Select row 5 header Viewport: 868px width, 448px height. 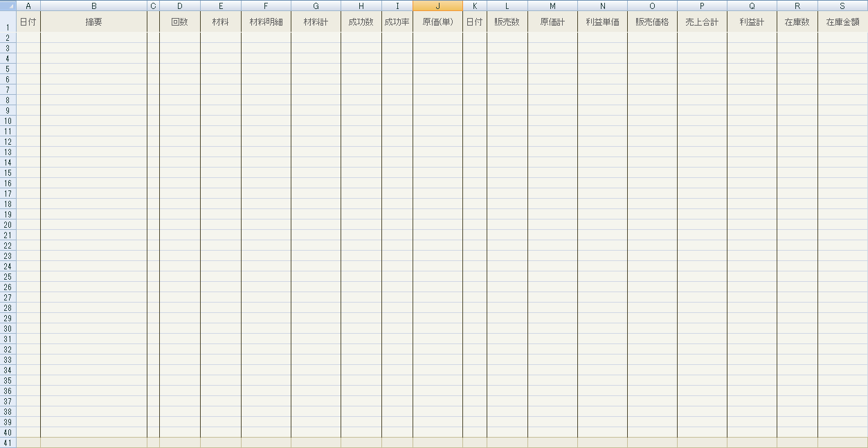(8, 69)
